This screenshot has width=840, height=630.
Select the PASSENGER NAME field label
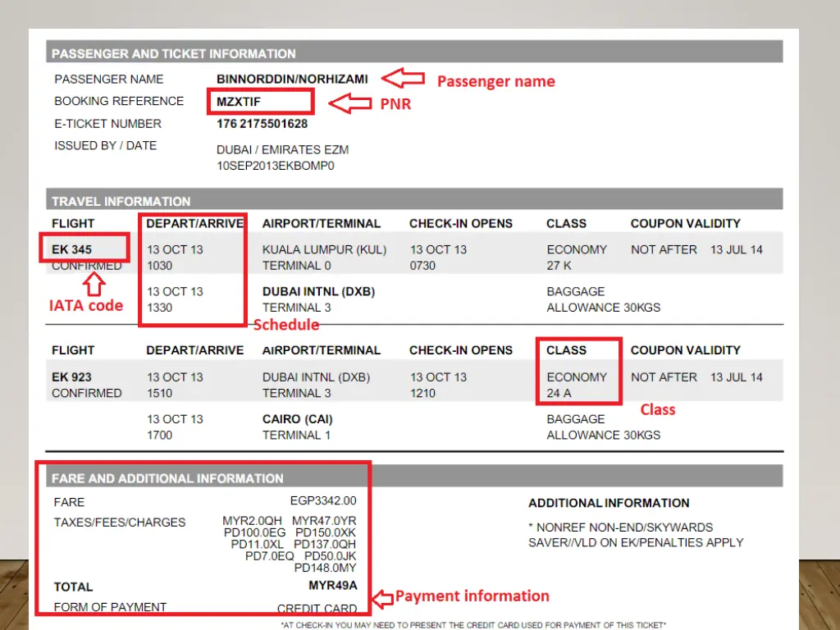pyautogui.click(x=109, y=80)
